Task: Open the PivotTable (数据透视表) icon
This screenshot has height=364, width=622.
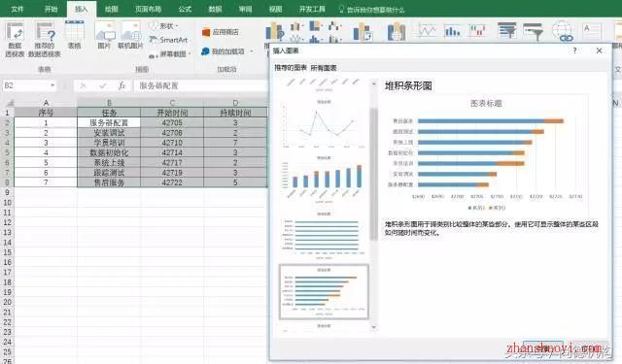Action: click(x=15, y=39)
